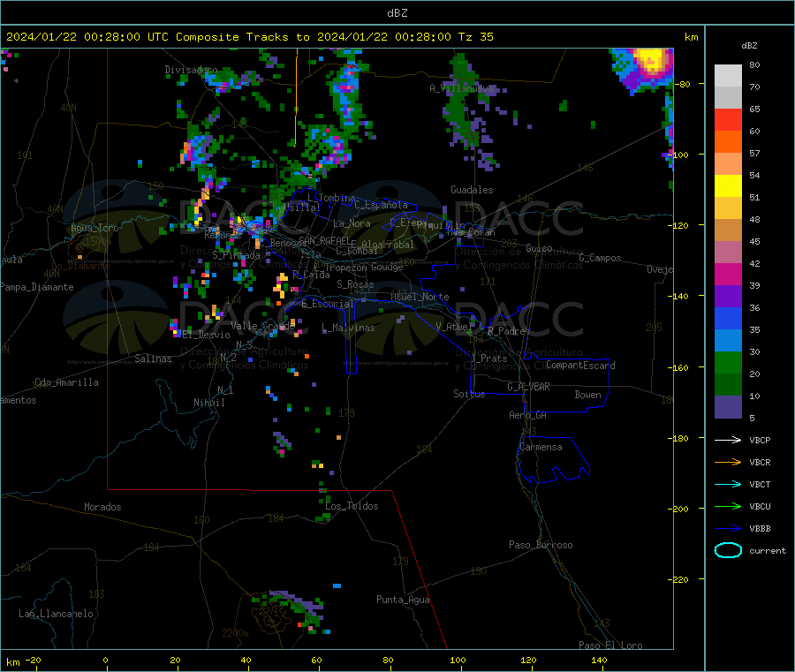Click the Bowen map label
795x672 pixels.
point(588,395)
